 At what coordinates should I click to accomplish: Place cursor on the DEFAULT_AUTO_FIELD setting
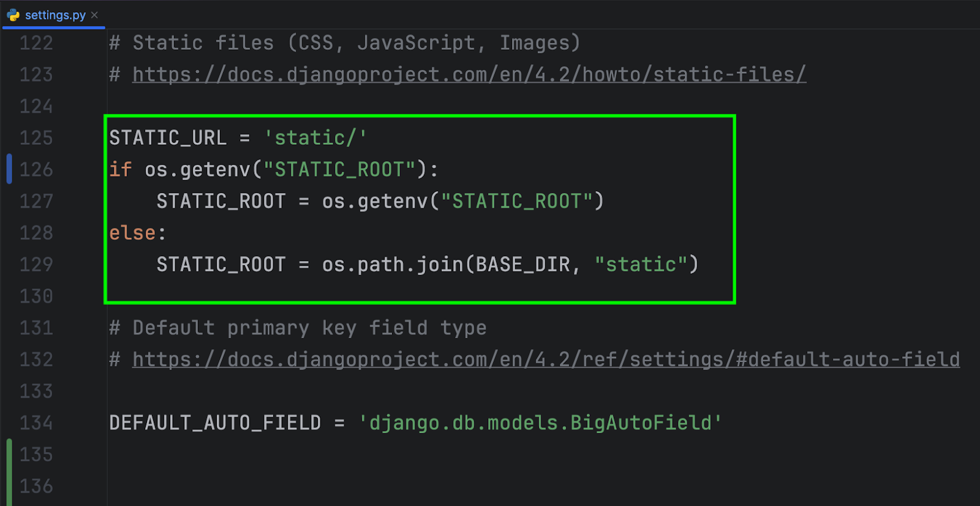pos(215,423)
